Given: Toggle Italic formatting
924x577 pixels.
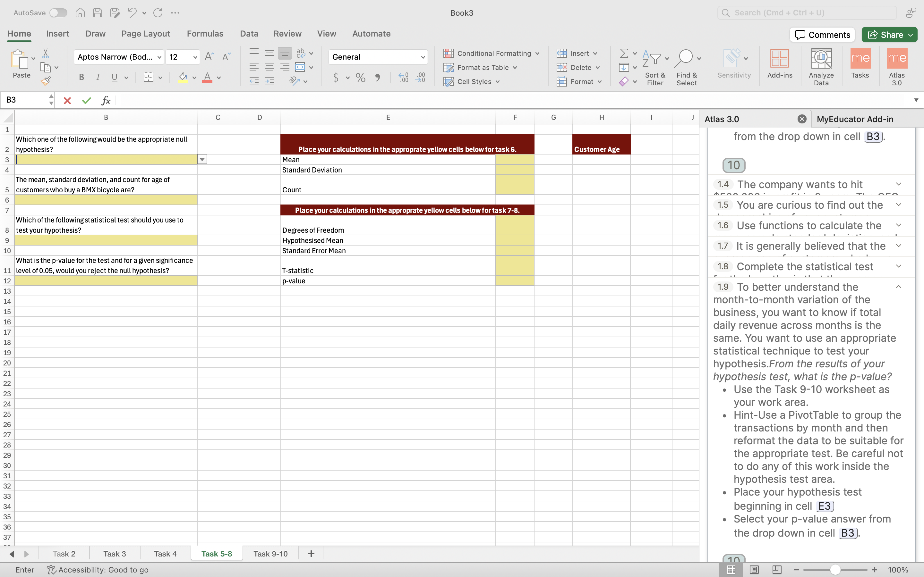Looking at the screenshot, I should pyautogui.click(x=98, y=78).
